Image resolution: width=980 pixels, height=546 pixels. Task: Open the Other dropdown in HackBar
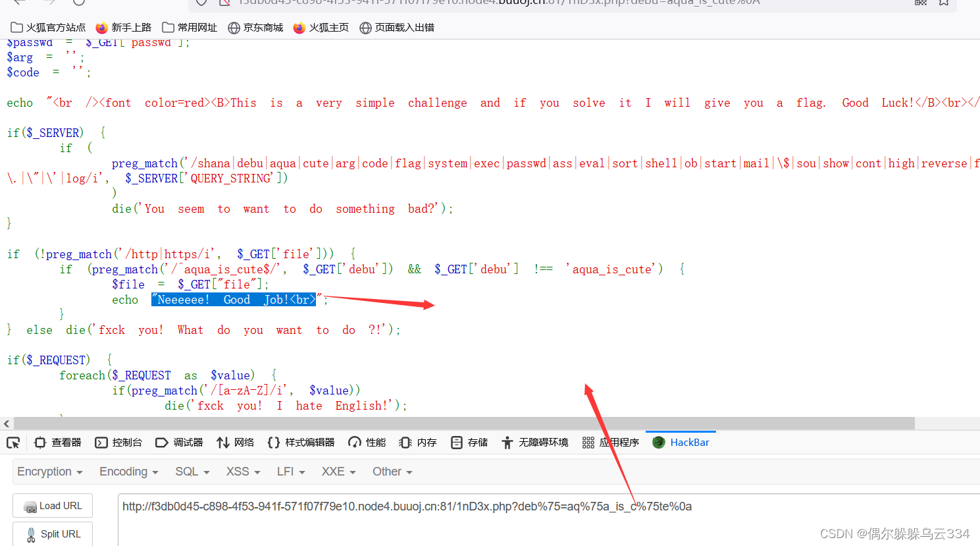click(392, 472)
